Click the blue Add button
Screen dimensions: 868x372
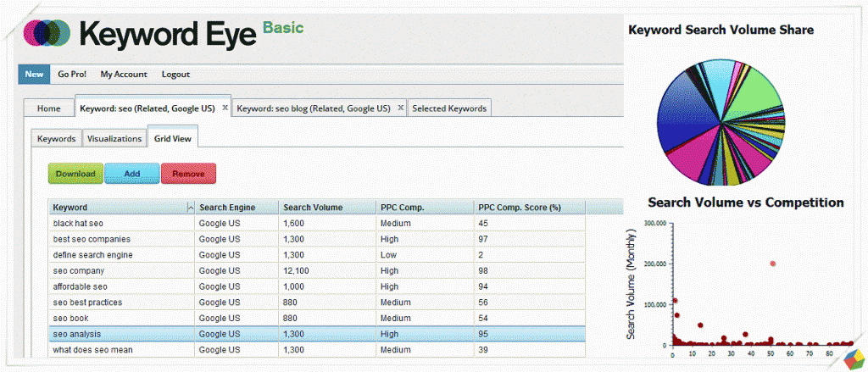tap(131, 173)
